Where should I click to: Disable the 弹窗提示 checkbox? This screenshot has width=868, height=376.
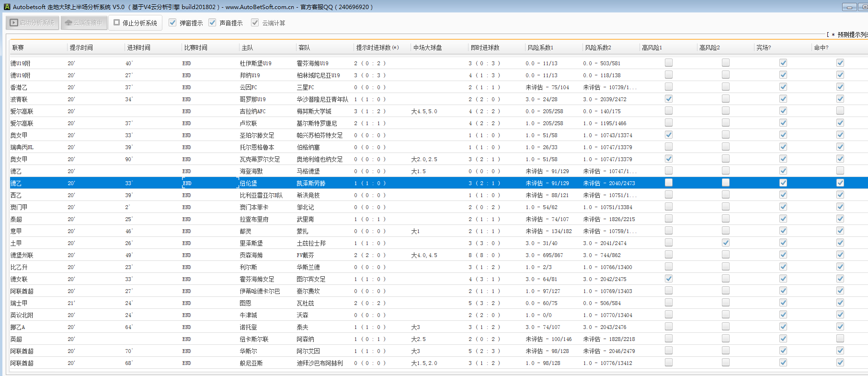(173, 23)
